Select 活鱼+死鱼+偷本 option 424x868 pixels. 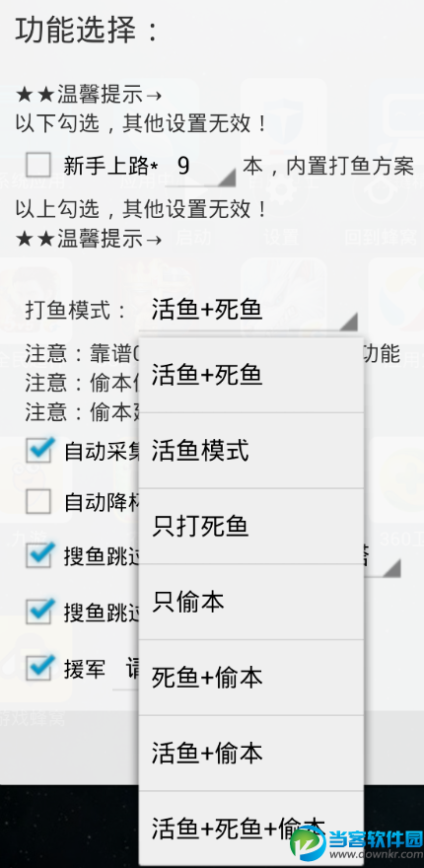[251, 829]
